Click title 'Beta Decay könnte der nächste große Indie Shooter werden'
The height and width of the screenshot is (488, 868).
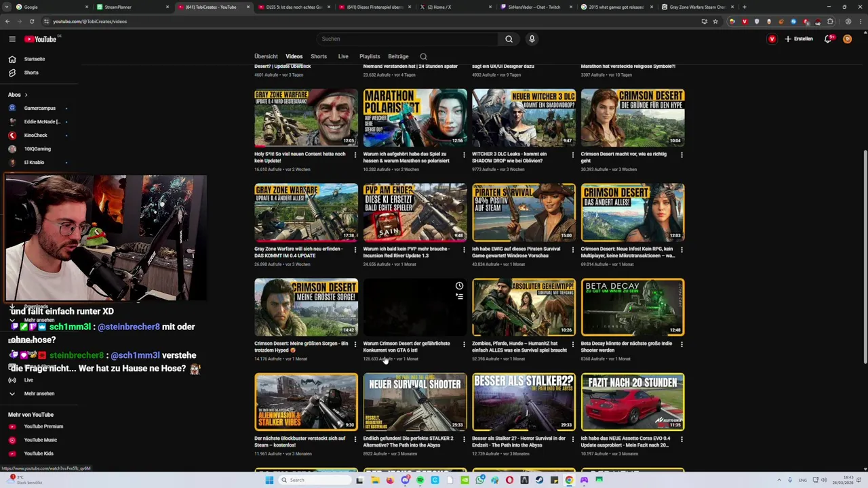pos(627,347)
